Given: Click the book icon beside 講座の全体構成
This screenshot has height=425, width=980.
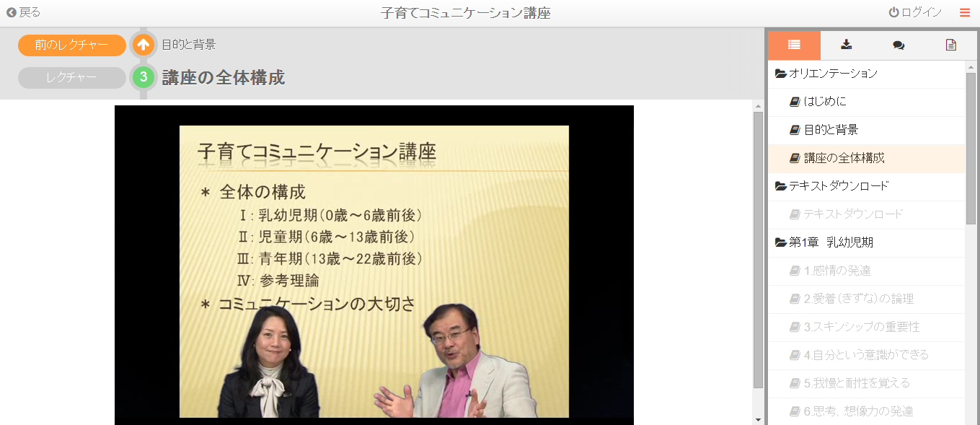Looking at the screenshot, I should (795, 158).
